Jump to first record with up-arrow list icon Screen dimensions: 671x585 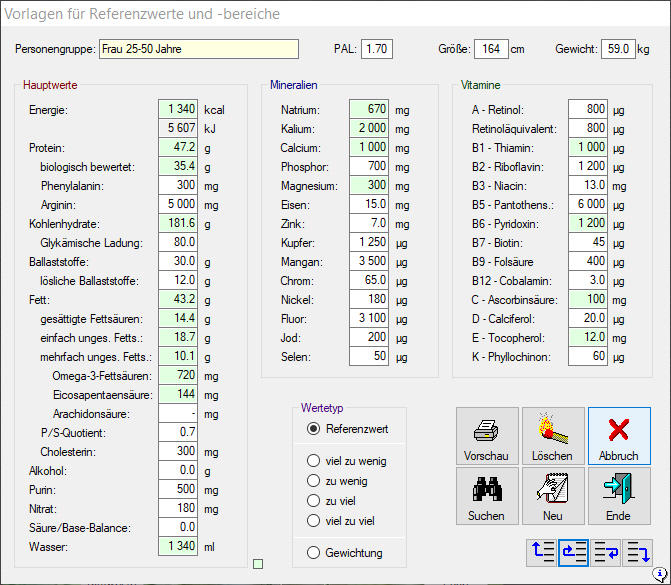tap(542, 552)
